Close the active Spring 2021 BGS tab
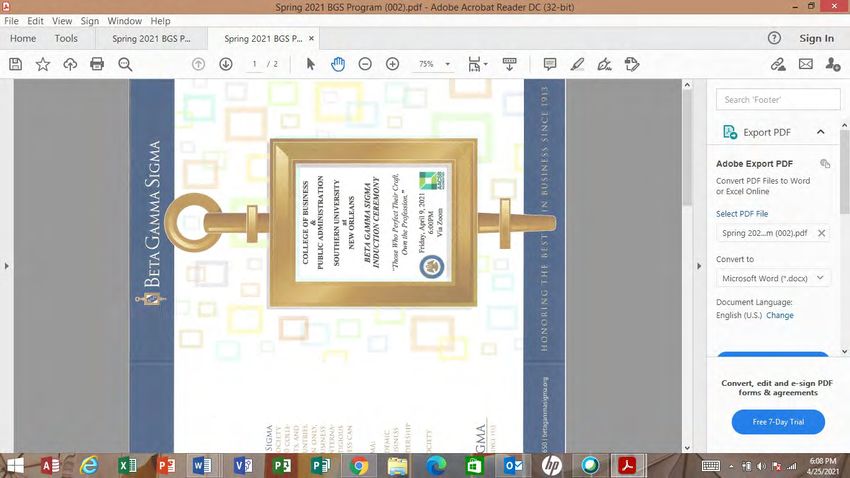The image size is (850, 478). click(311, 38)
